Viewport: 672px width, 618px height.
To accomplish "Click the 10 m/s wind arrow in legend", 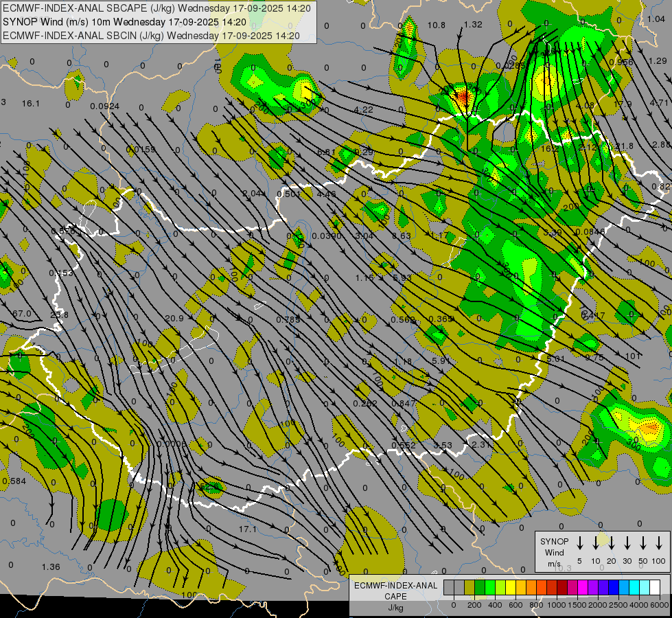I will click(x=595, y=543).
